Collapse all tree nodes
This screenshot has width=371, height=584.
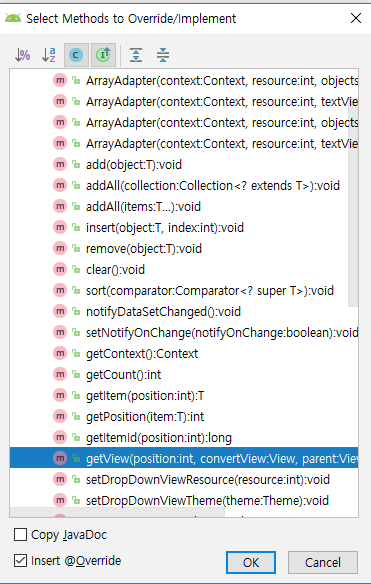[163, 55]
